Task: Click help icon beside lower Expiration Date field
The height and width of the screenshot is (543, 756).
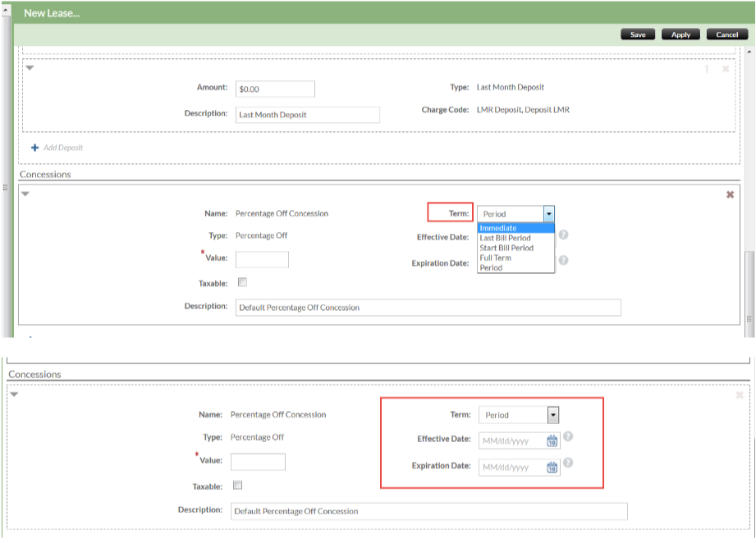Action: point(568,463)
